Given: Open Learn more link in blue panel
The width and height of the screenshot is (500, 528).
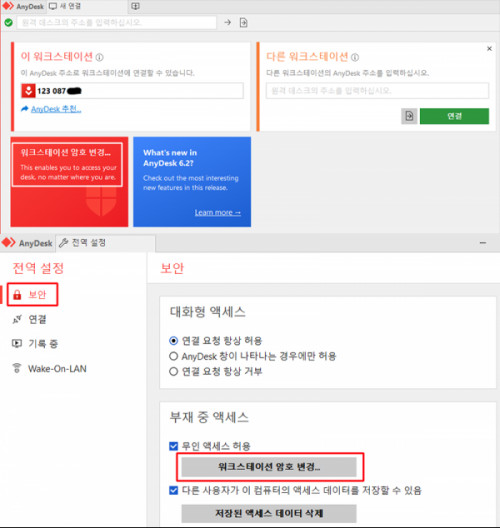Looking at the screenshot, I should (218, 212).
